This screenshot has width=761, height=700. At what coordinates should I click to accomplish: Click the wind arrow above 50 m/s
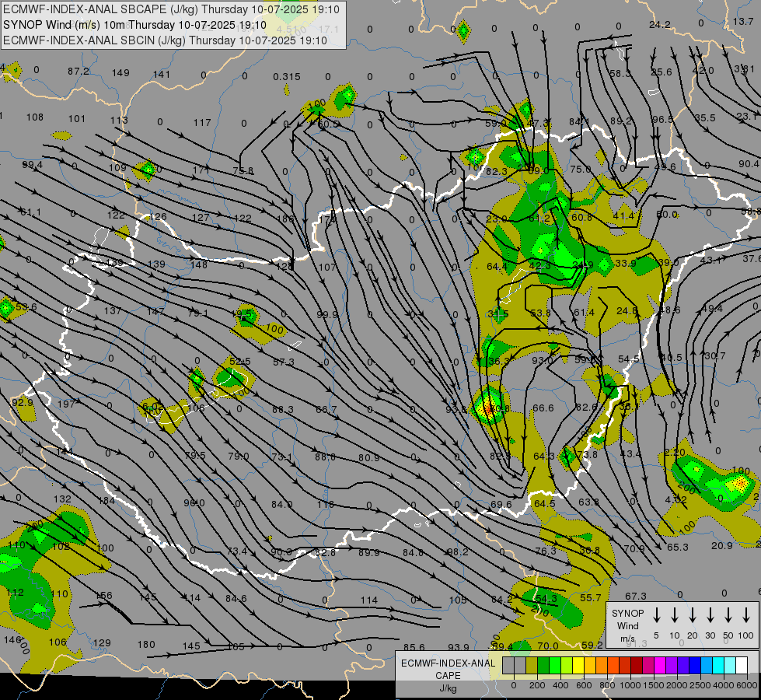(728, 615)
